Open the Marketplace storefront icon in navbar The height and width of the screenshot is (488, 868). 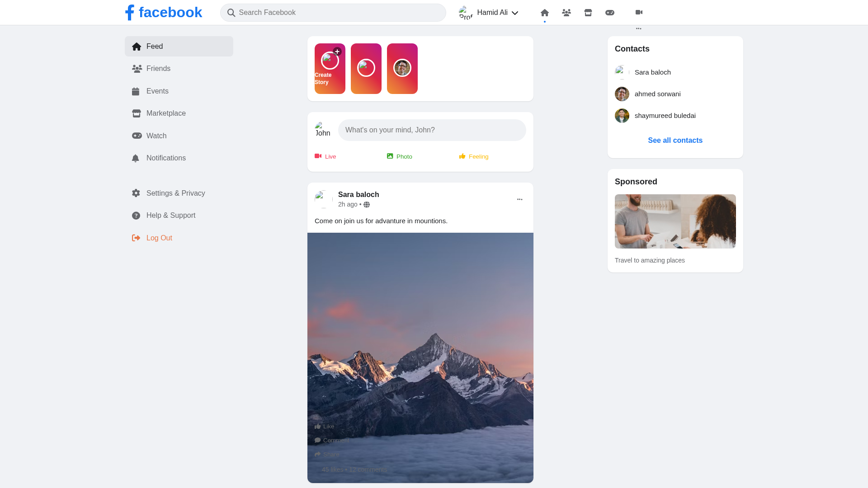pyautogui.click(x=588, y=12)
